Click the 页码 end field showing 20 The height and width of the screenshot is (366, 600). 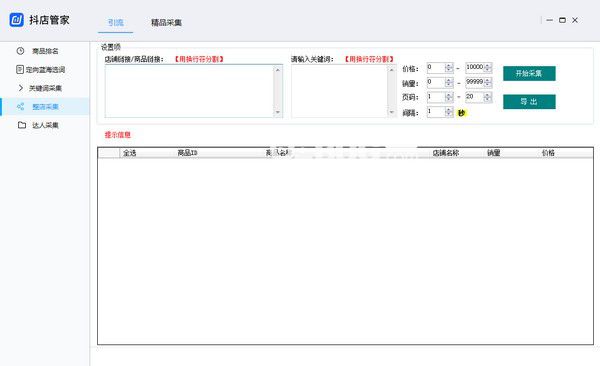pyautogui.click(x=475, y=97)
